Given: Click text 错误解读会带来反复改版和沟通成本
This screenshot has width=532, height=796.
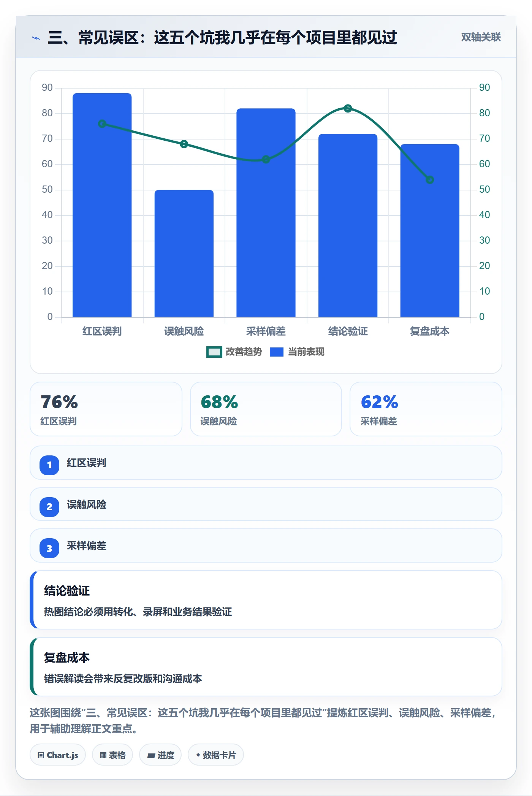Looking at the screenshot, I should pyautogui.click(x=123, y=679).
